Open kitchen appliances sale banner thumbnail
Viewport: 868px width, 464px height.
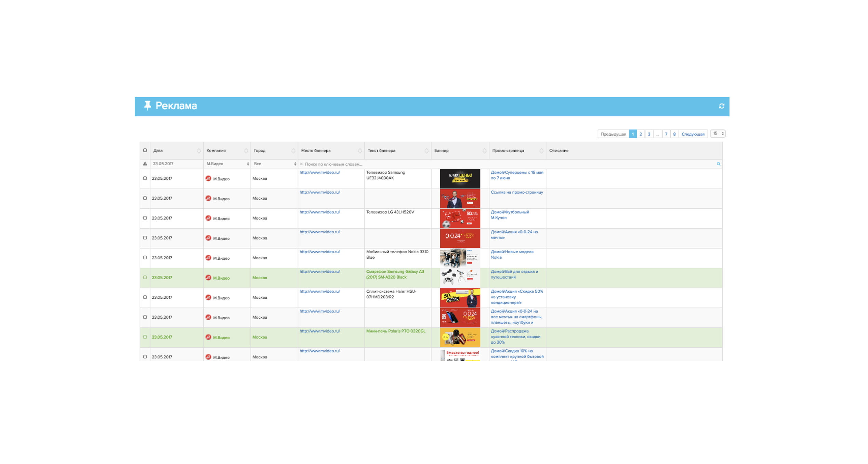(x=460, y=337)
